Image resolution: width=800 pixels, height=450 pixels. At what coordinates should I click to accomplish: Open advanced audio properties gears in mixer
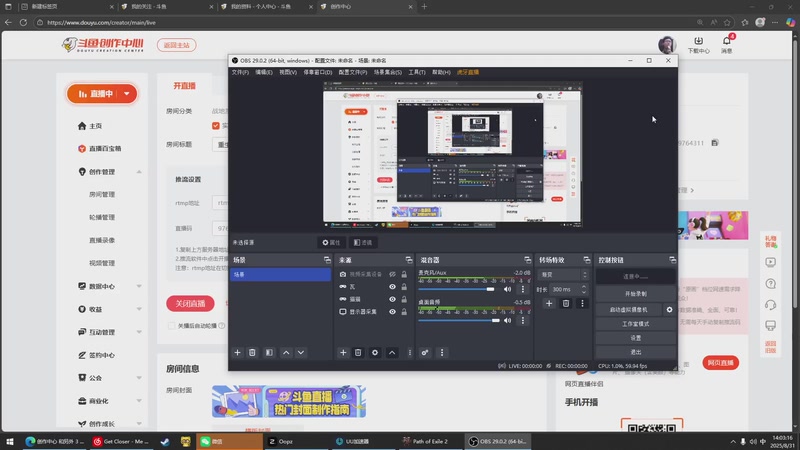coord(424,353)
